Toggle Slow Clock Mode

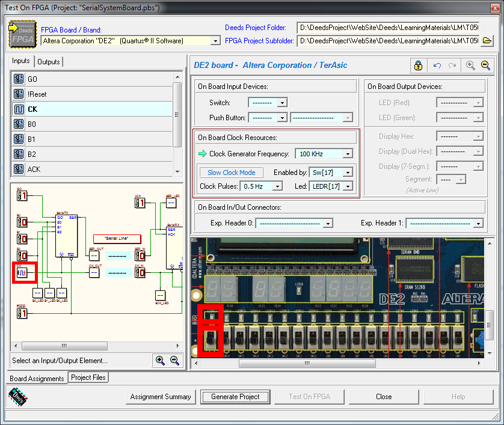tap(232, 173)
